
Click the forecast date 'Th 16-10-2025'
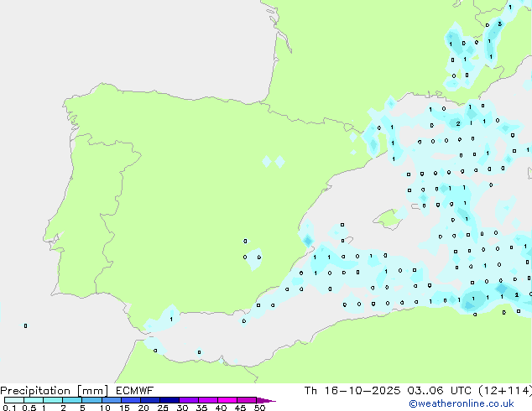tap(352, 390)
